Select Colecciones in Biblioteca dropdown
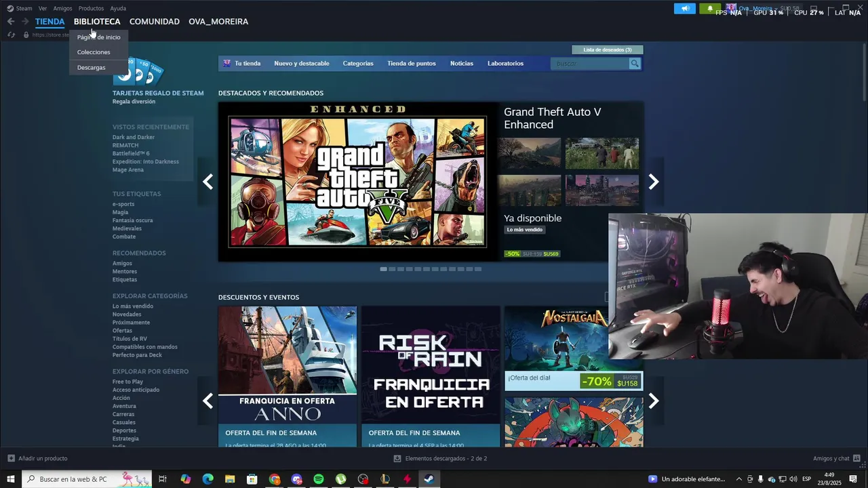868x488 pixels. pyautogui.click(x=99, y=52)
